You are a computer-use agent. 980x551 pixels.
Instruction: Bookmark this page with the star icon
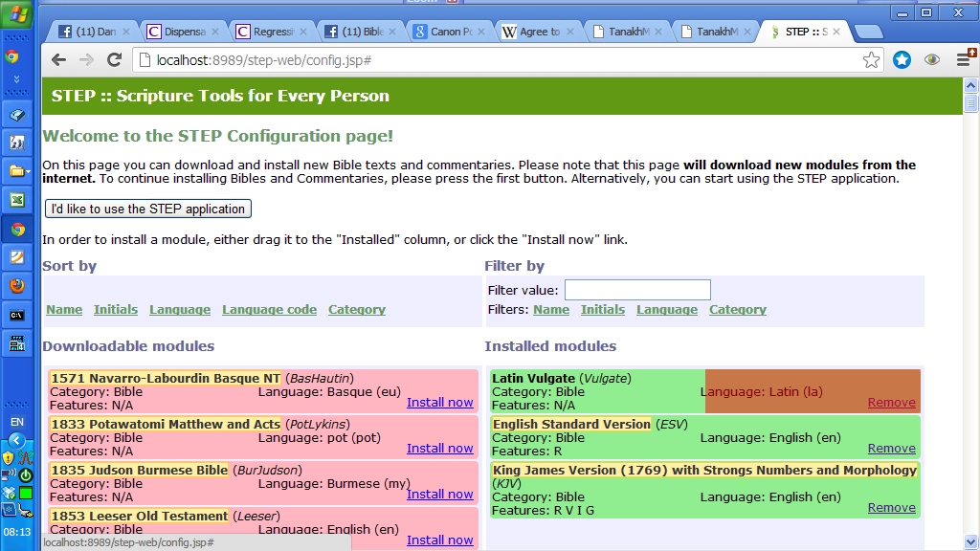(871, 60)
